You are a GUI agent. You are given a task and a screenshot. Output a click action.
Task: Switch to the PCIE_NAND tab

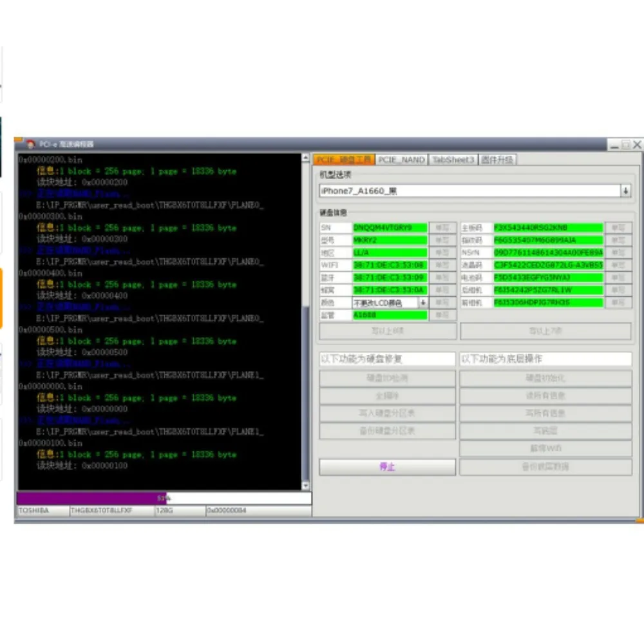point(401,159)
